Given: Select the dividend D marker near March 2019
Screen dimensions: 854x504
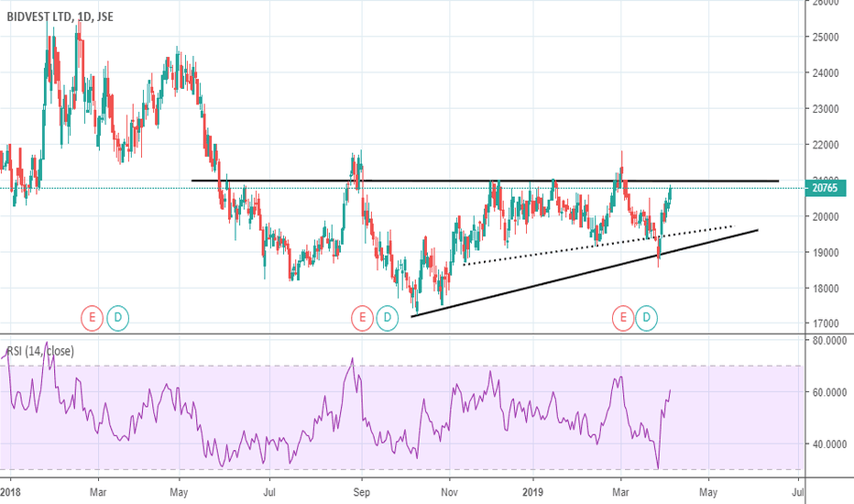Looking at the screenshot, I should (647, 318).
